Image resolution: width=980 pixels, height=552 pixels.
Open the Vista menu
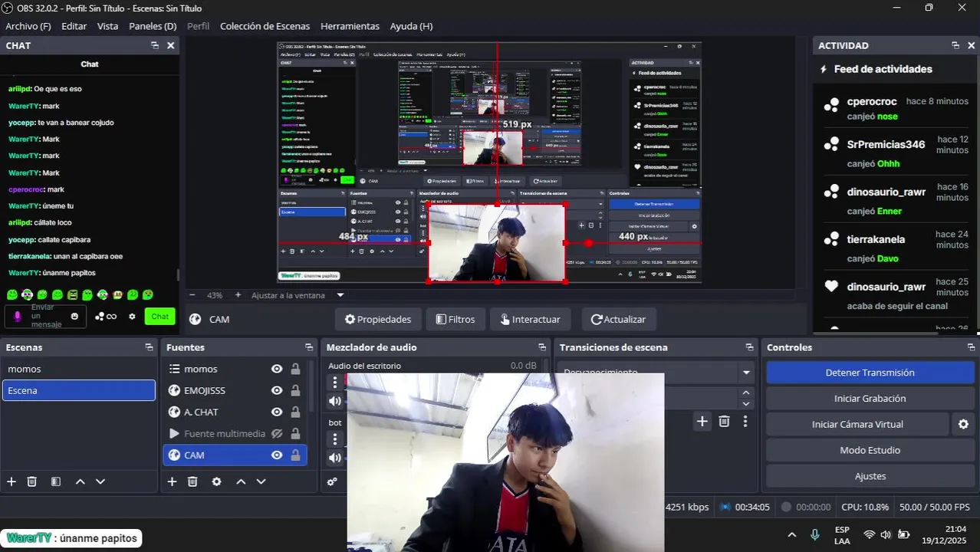point(107,26)
